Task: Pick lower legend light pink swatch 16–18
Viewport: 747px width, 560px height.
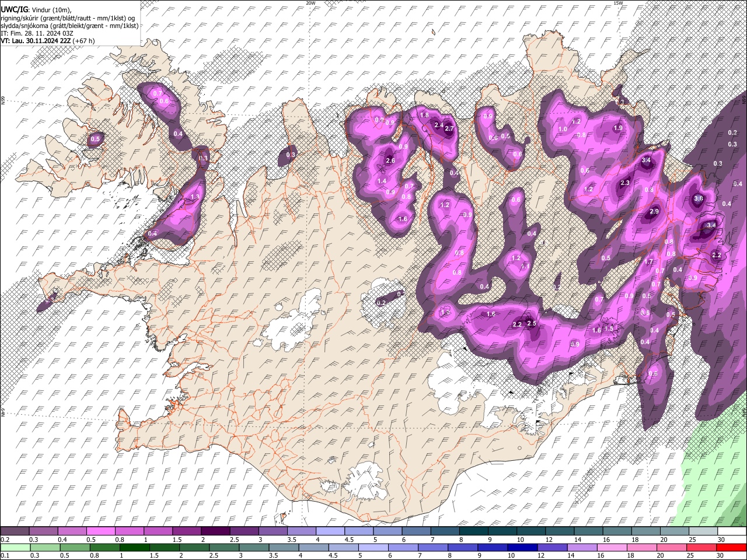Action: 612,547
